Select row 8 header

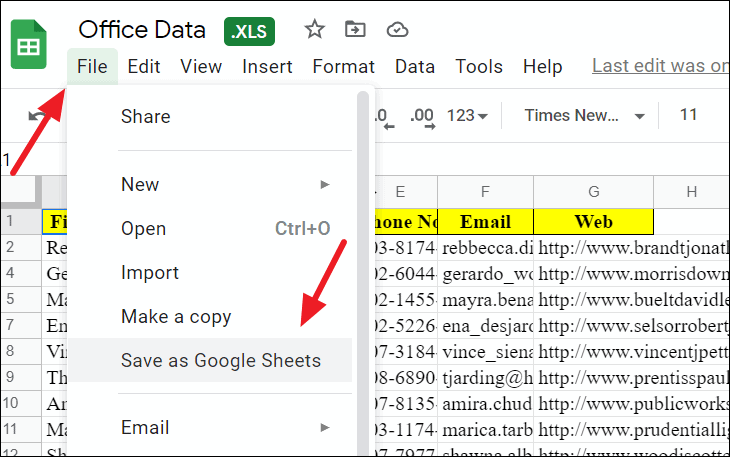click(x=20, y=351)
